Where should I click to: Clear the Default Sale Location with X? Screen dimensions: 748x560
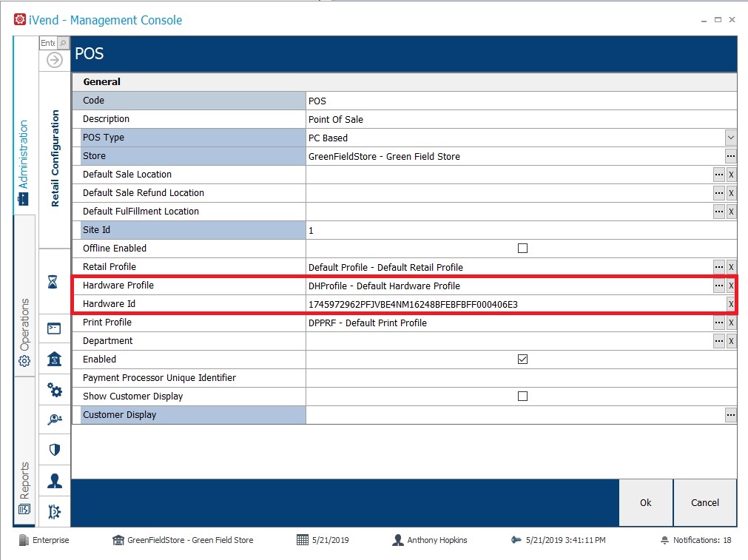tap(731, 175)
